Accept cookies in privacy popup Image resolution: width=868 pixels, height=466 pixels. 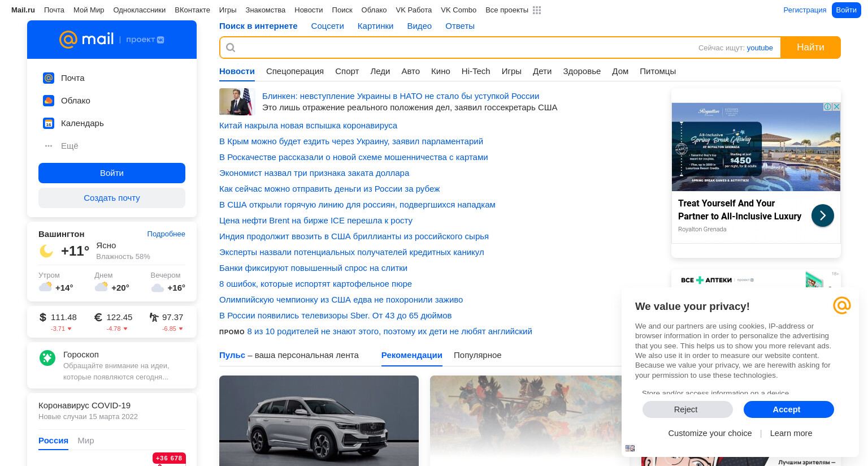click(789, 409)
